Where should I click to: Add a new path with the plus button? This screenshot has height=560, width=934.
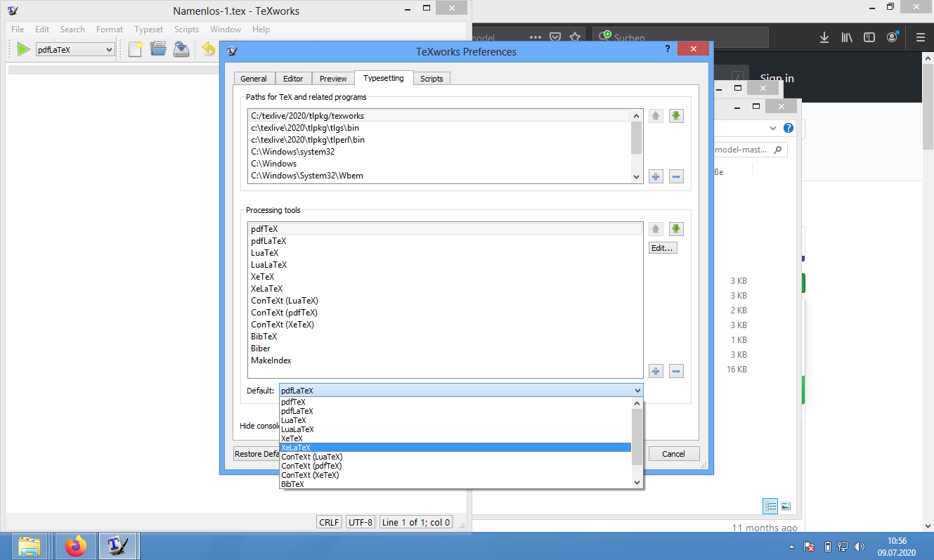click(x=656, y=176)
